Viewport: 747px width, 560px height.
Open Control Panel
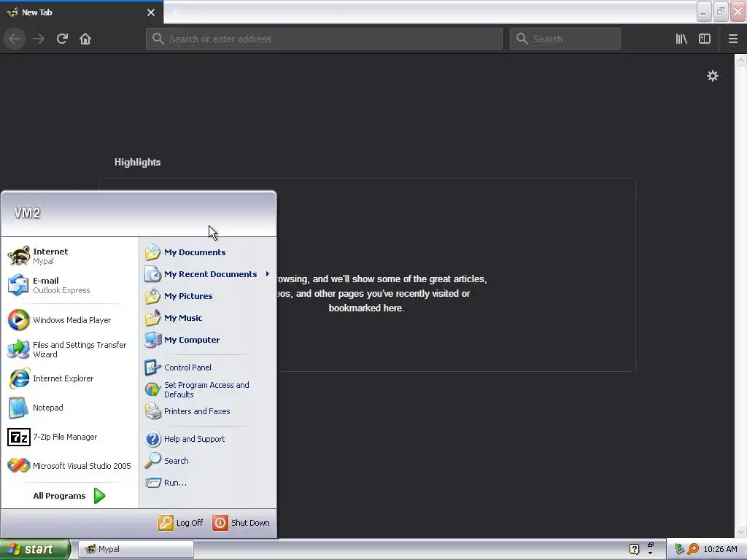[x=208, y=367]
